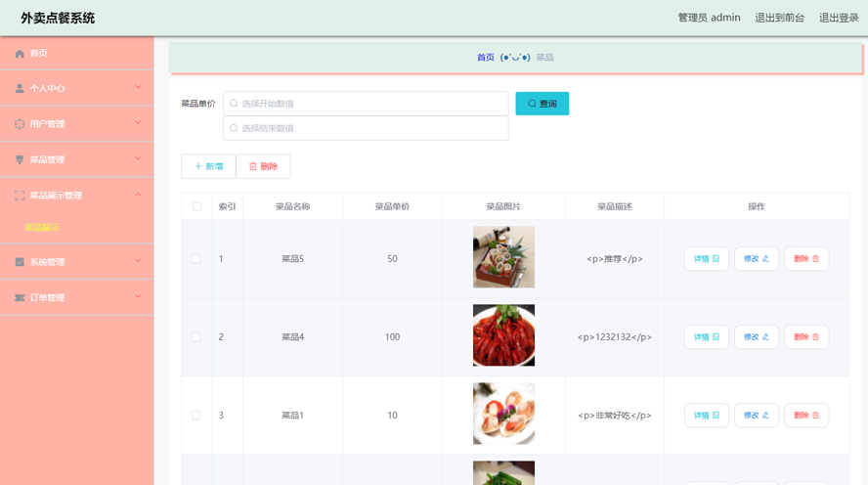The width and height of the screenshot is (868, 485).
Task: Tick the checkbox for 菜品1 row
Action: click(x=195, y=416)
